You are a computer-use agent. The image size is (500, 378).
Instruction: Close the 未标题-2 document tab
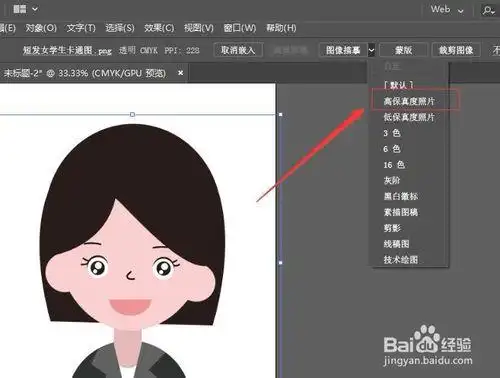coord(180,72)
